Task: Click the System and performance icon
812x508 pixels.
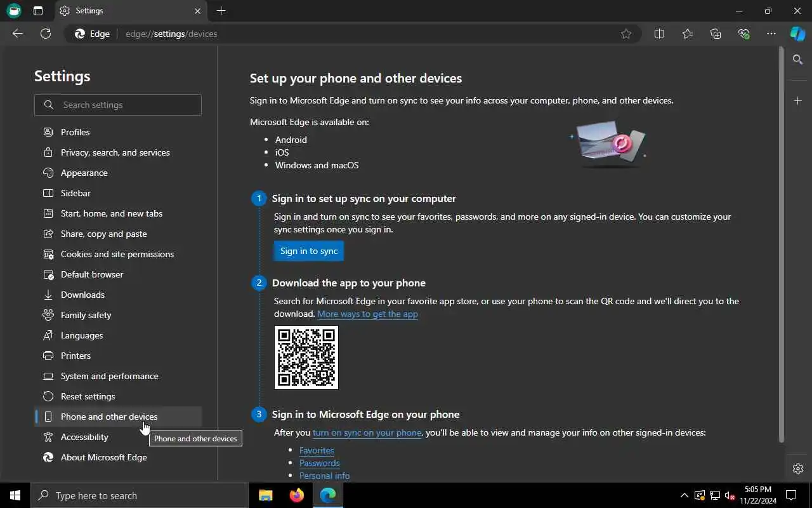Action: tap(48, 376)
